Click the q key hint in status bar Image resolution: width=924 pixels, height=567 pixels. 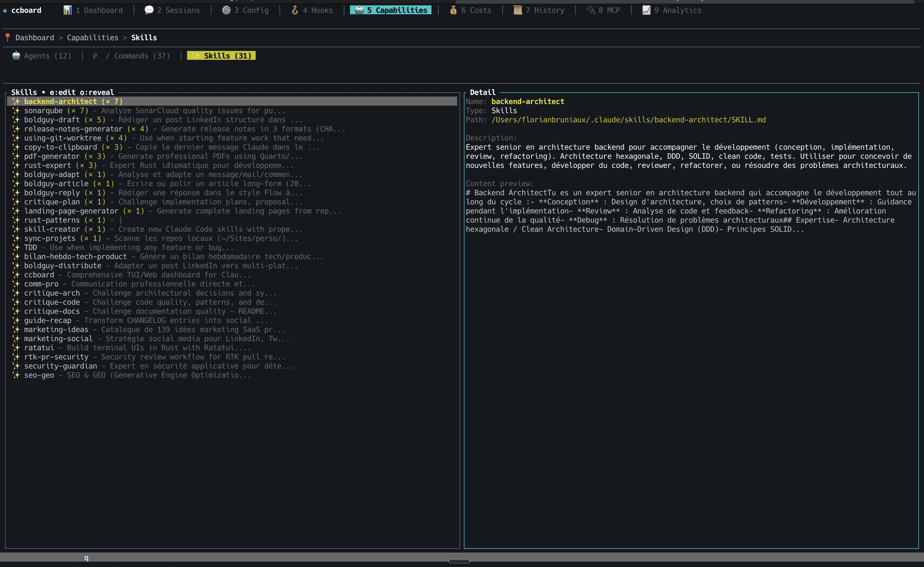click(x=86, y=558)
